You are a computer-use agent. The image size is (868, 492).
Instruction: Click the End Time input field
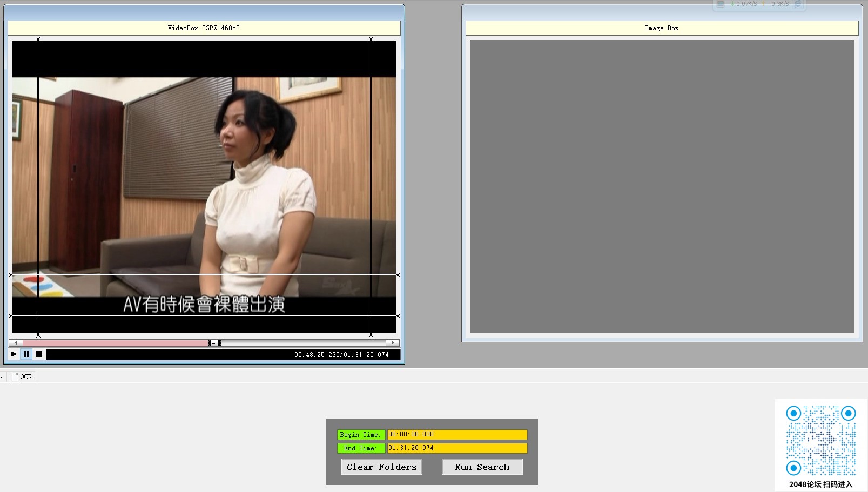point(457,448)
